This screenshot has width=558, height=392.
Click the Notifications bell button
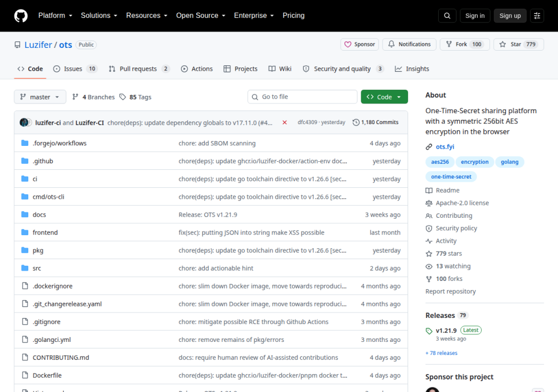click(409, 45)
